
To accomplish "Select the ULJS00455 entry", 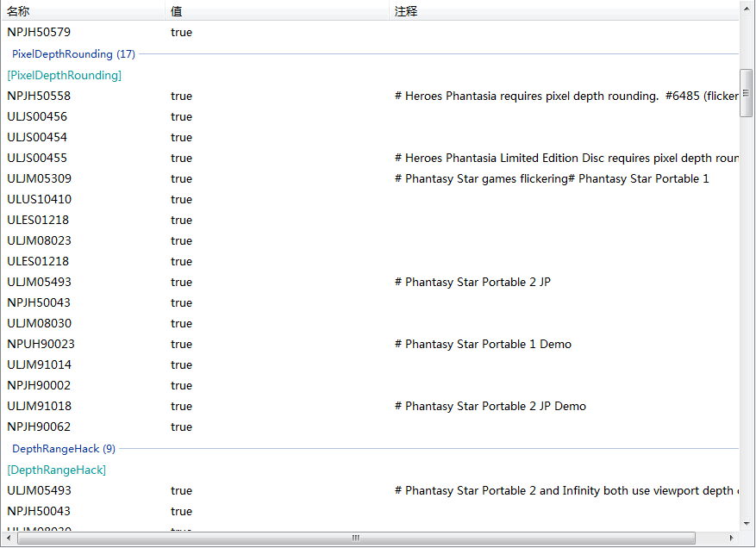I will pyautogui.click(x=37, y=158).
